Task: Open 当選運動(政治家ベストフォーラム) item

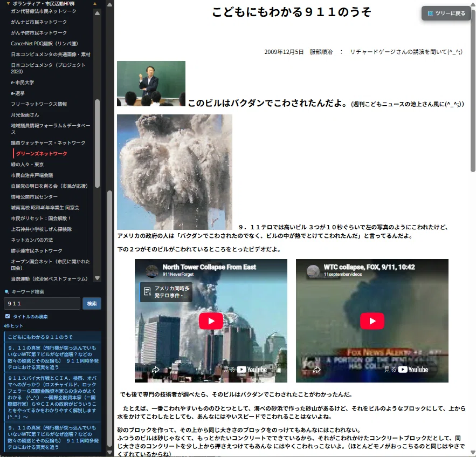Action: [x=49, y=278]
